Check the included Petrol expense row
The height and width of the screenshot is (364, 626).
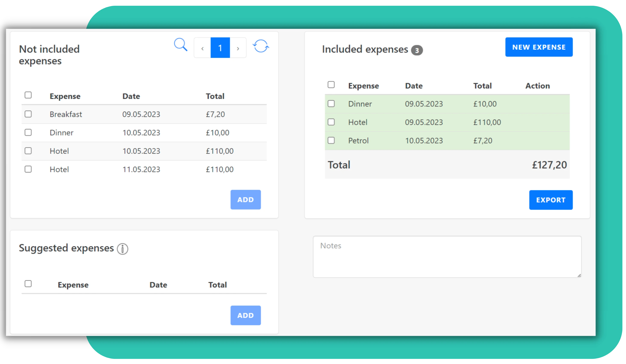tap(331, 140)
